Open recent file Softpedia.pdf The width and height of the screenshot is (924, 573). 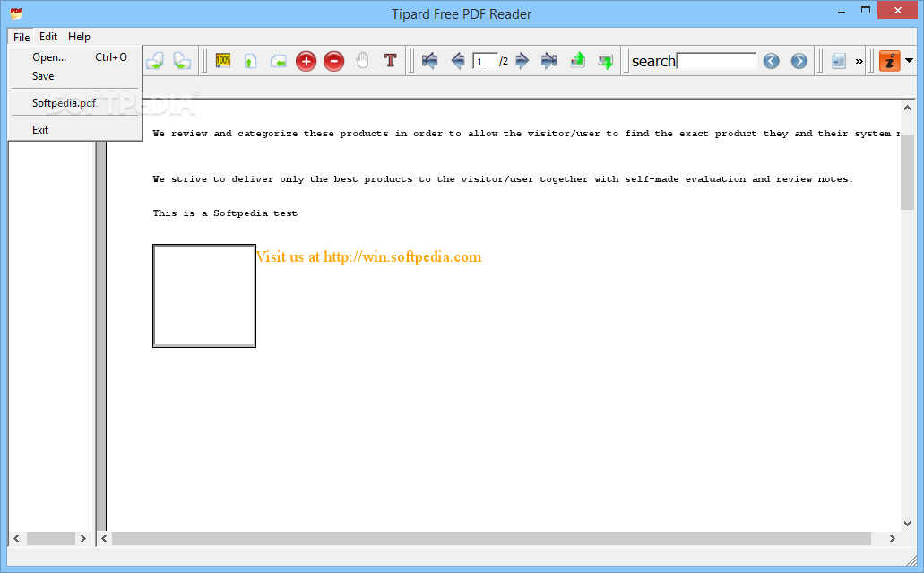click(x=75, y=102)
